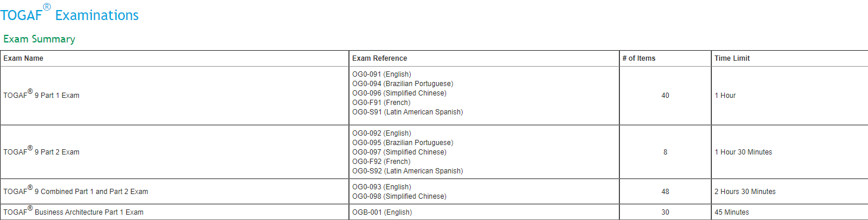Image resolution: width=868 pixels, height=220 pixels.
Task: Click the 1 Hour 30 Minutes time limit
Action: pyautogui.click(x=744, y=152)
